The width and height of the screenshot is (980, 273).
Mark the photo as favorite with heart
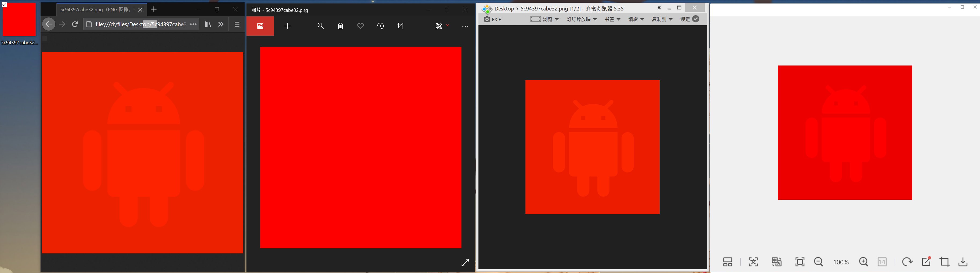click(x=361, y=26)
